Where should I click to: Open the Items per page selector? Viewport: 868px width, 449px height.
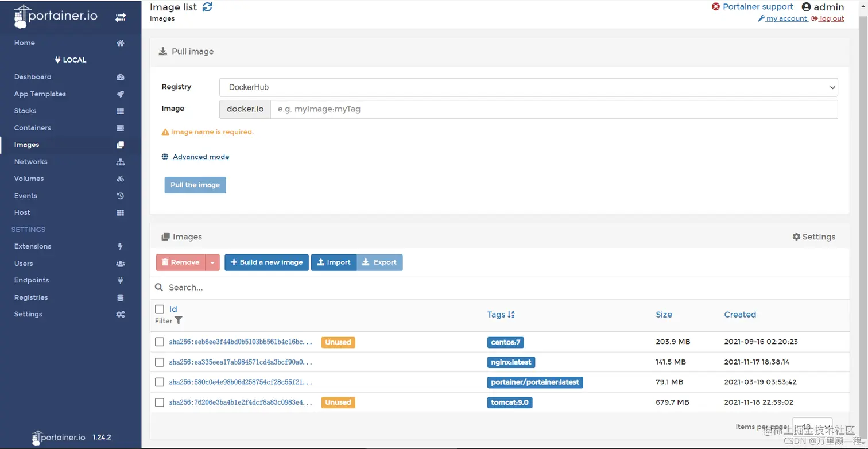[x=812, y=427]
